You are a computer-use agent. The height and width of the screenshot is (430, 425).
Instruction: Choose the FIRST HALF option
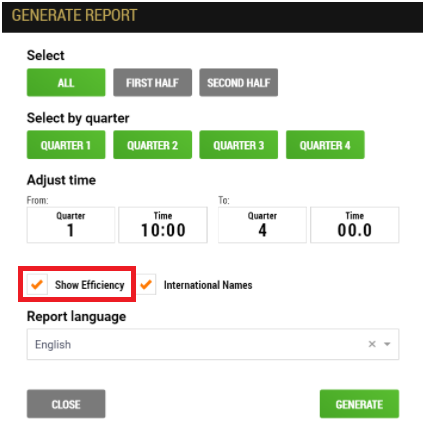coord(152,82)
